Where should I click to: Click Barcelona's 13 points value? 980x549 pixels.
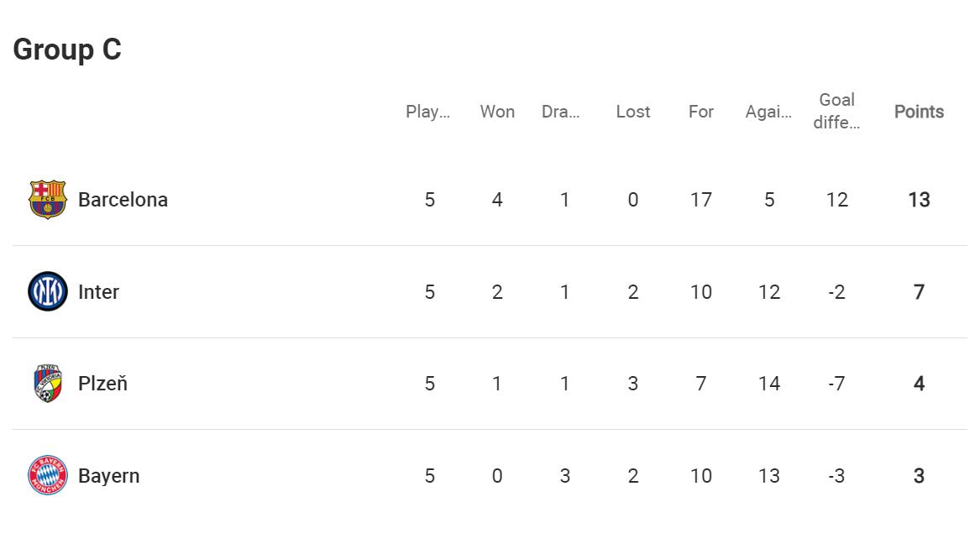pos(920,200)
